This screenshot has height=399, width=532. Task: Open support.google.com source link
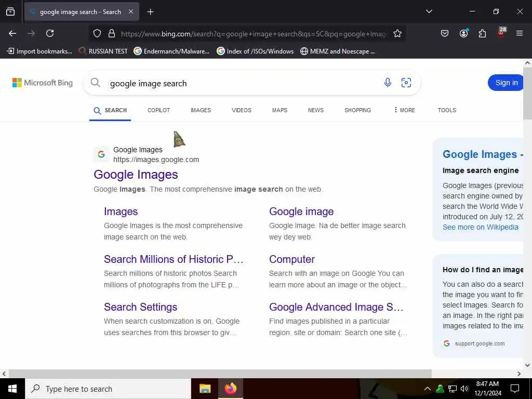[480, 344]
